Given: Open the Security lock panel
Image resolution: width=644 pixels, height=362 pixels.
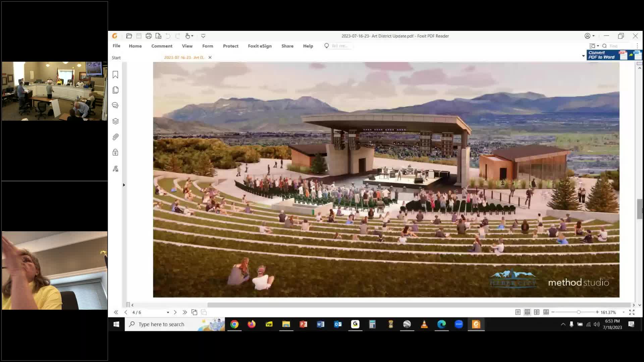Looking at the screenshot, I should (115, 153).
